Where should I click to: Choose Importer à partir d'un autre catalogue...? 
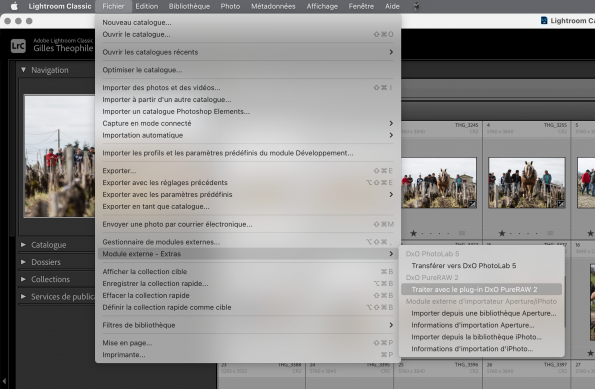point(248,99)
